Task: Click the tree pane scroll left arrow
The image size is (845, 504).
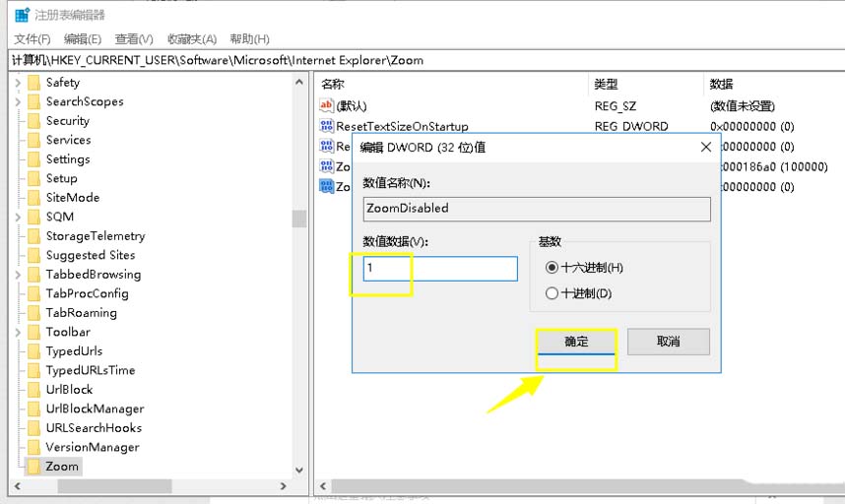Action: 18,485
